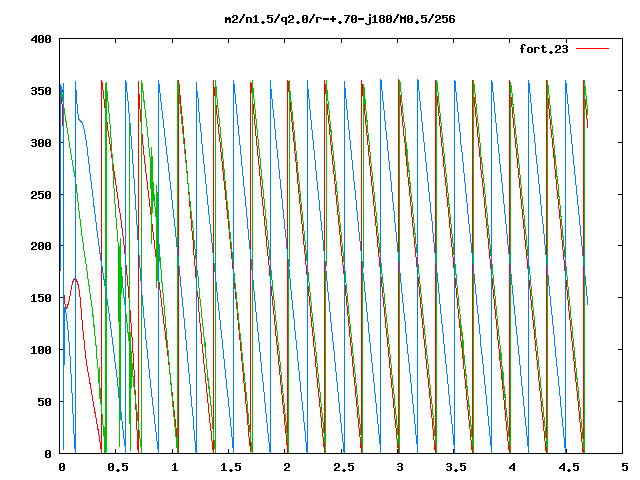Click the fort.23 legend label
The height and width of the screenshot is (480, 640).
point(544,49)
